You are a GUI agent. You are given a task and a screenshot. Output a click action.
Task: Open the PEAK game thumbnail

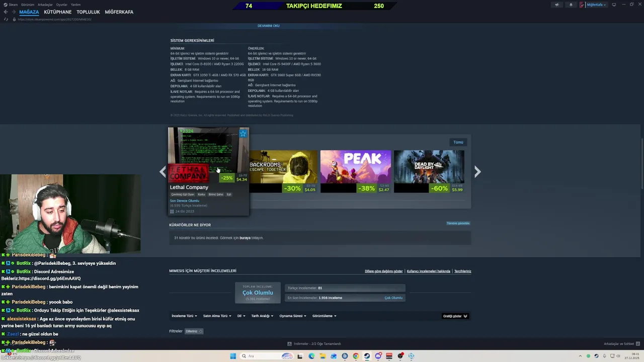pyautogui.click(x=356, y=171)
